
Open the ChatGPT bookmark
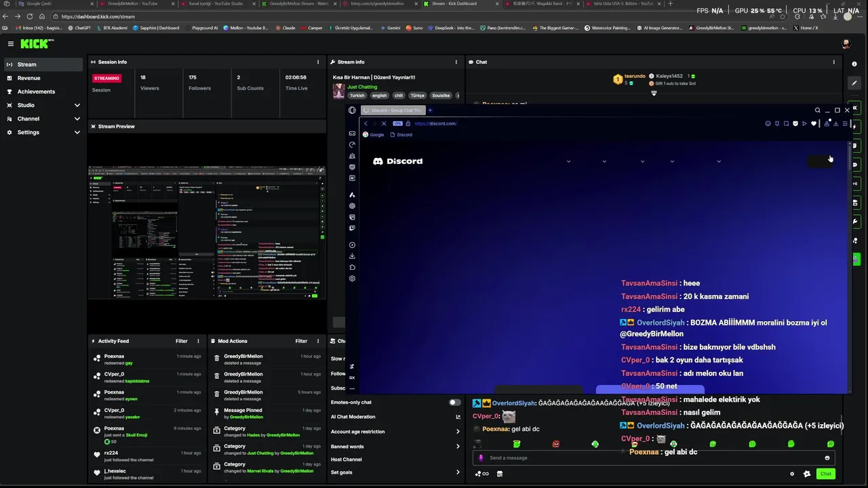79,28
